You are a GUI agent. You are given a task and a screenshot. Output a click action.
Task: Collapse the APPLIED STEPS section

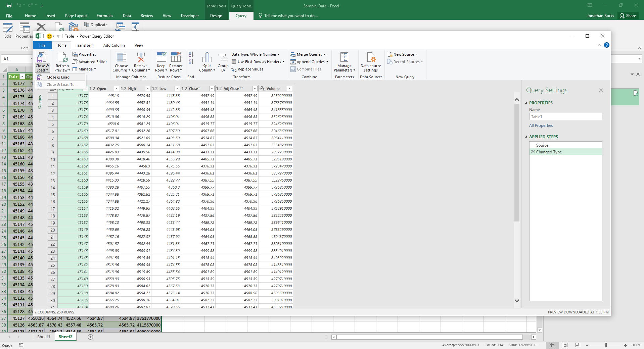(526, 137)
